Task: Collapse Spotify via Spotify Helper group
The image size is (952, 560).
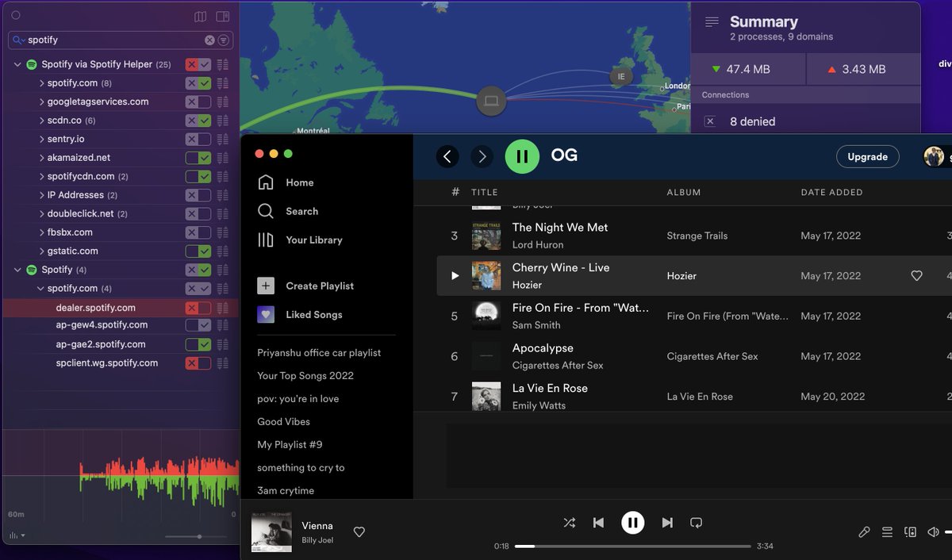Action: pyautogui.click(x=17, y=64)
